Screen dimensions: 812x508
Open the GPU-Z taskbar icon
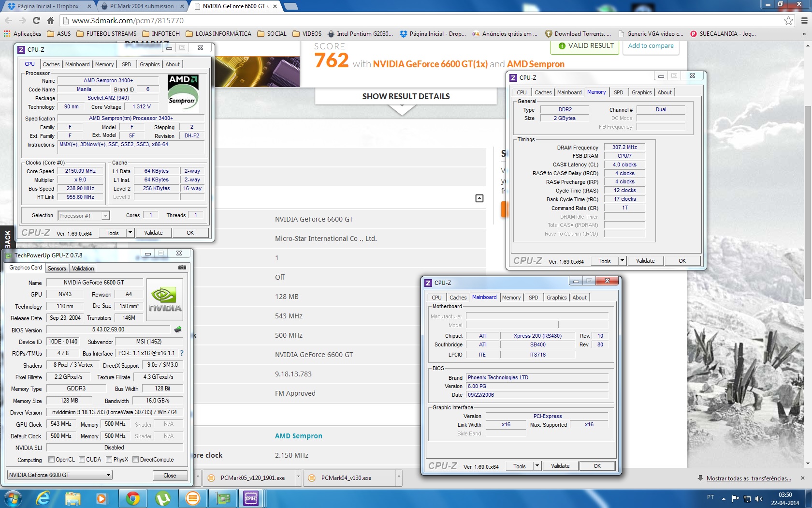(x=223, y=498)
